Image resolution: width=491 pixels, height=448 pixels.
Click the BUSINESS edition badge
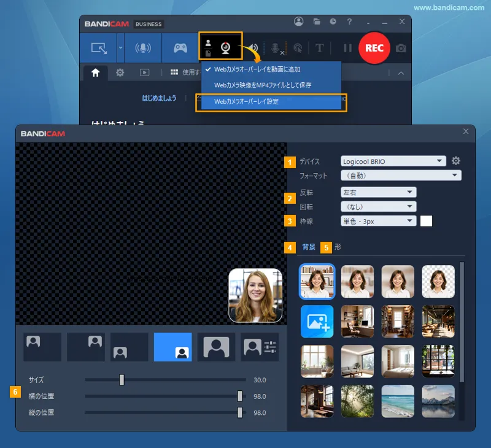coord(149,24)
